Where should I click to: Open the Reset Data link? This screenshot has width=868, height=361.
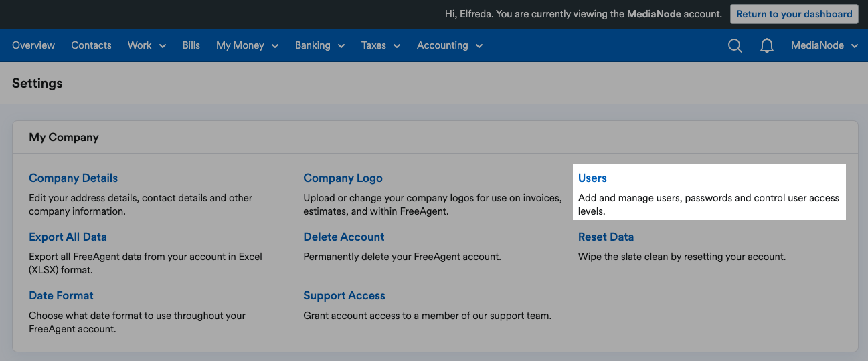pos(606,237)
